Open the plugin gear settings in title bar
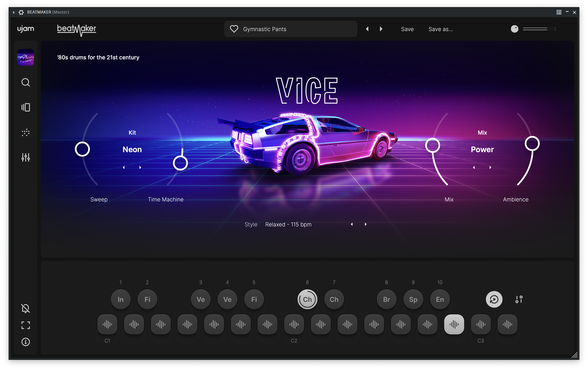This screenshot has width=588, height=370. tap(21, 12)
